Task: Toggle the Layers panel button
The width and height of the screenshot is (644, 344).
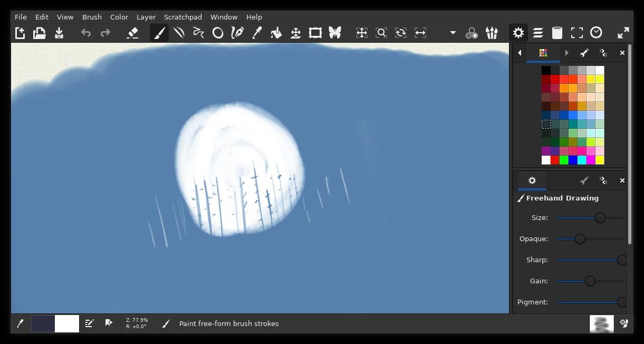Action: pyautogui.click(x=538, y=33)
